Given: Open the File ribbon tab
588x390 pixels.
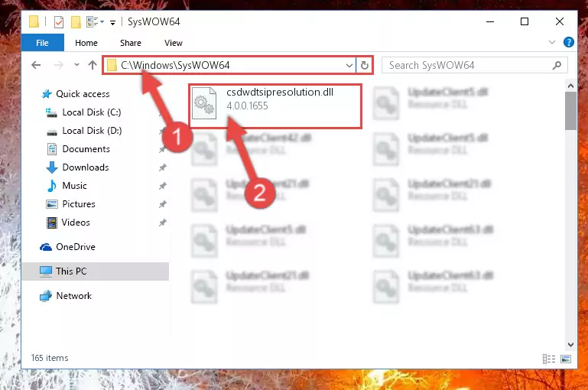Looking at the screenshot, I should coord(42,43).
